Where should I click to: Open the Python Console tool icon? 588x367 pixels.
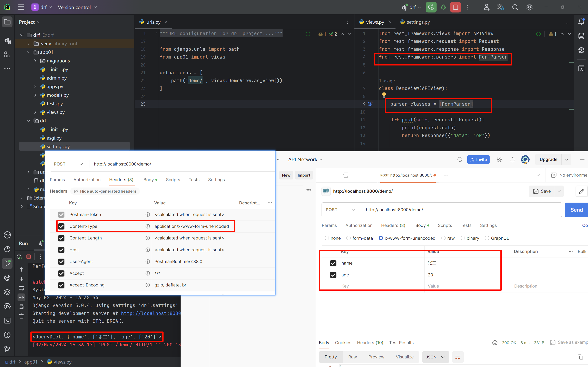point(7,278)
